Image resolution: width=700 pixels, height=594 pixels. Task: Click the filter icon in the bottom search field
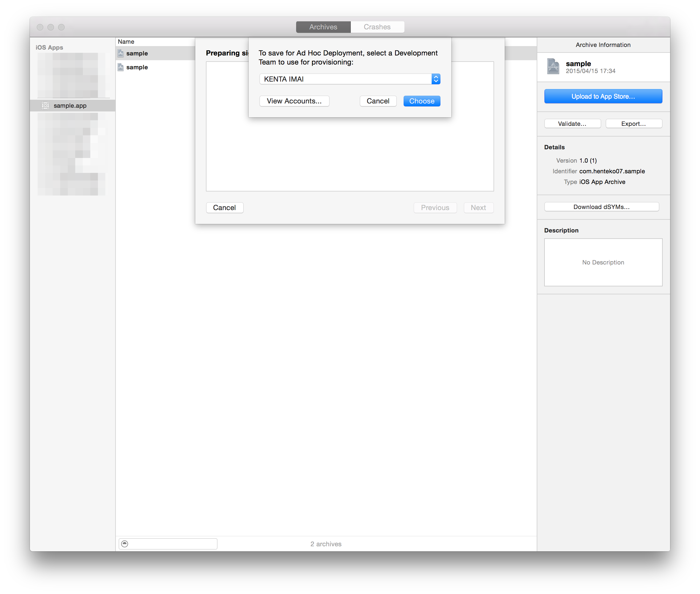click(125, 544)
